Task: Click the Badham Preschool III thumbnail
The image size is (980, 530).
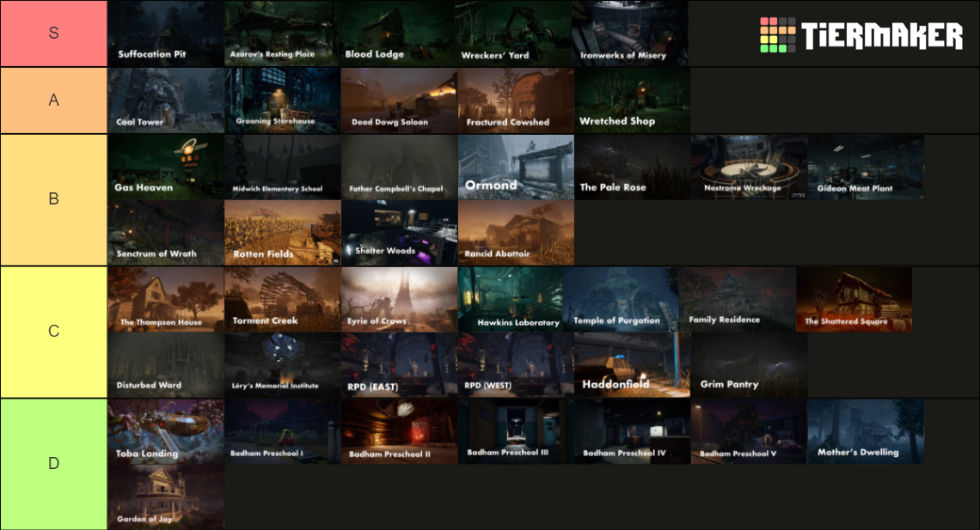Action: point(515,430)
